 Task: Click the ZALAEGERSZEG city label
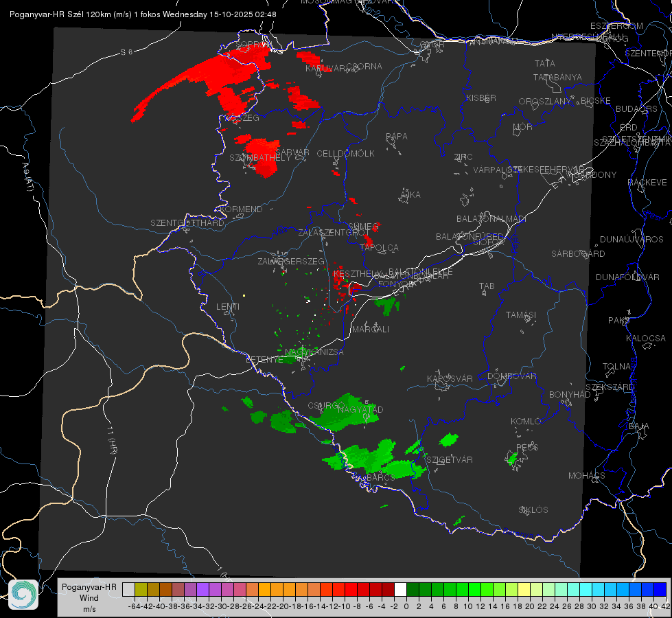click(290, 261)
